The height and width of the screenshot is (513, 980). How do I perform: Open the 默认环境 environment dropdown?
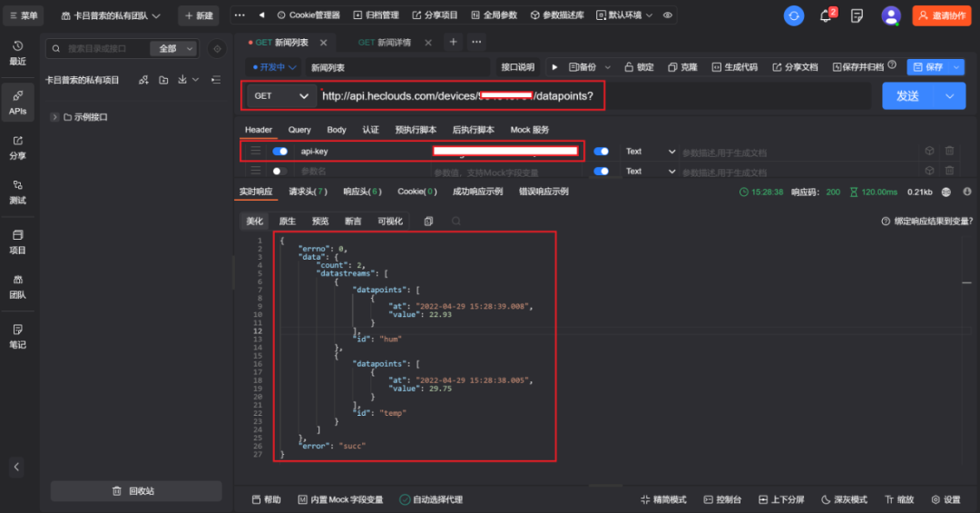click(624, 15)
